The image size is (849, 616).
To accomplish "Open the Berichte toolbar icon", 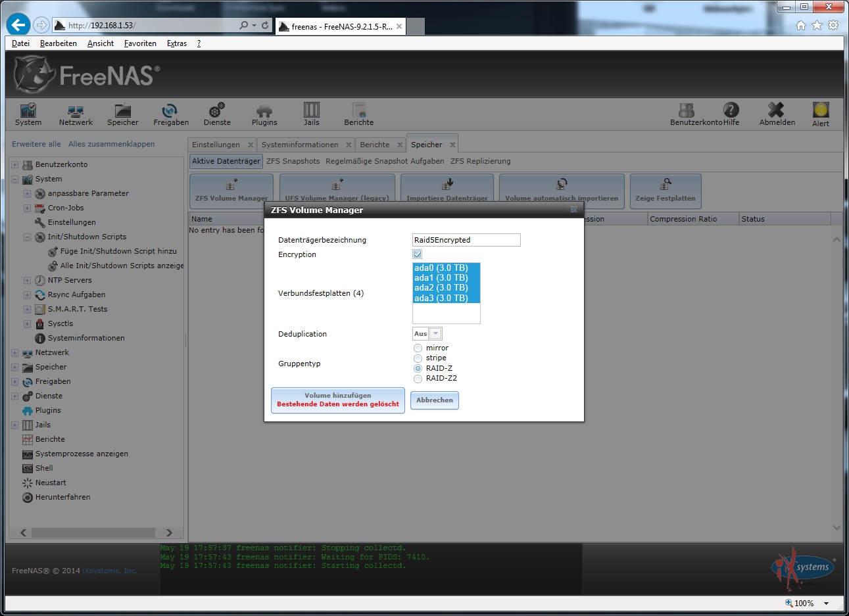I will (359, 114).
